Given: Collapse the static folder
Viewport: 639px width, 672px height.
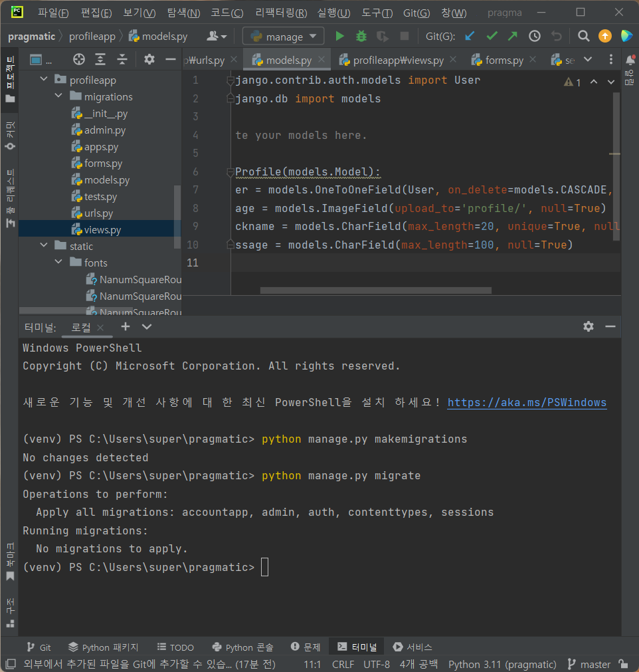Looking at the screenshot, I should click(44, 245).
